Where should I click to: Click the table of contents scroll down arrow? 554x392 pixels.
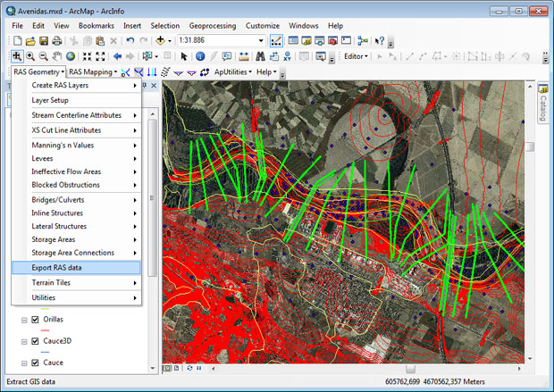pyautogui.click(x=152, y=369)
